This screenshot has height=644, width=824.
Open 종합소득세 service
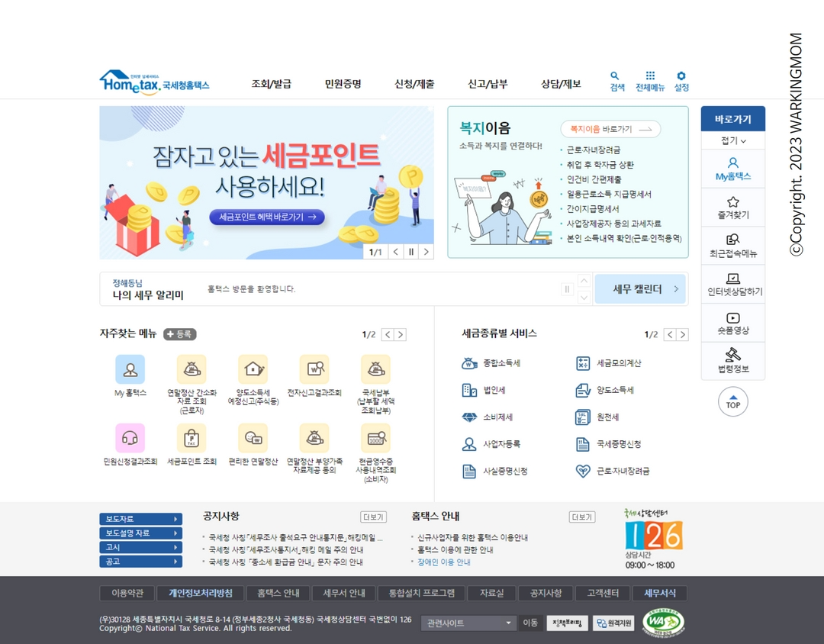[x=491, y=363]
